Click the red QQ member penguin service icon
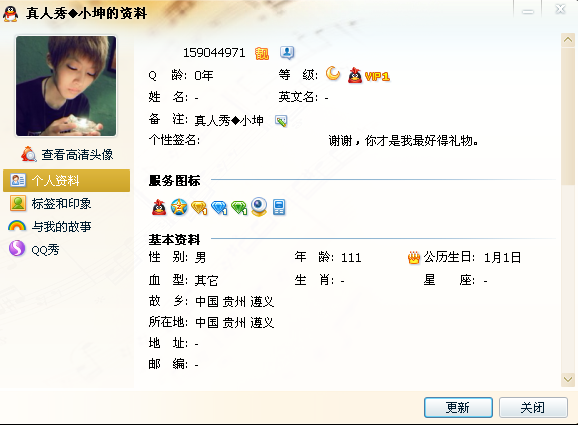The width and height of the screenshot is (578, 425). 159,207
